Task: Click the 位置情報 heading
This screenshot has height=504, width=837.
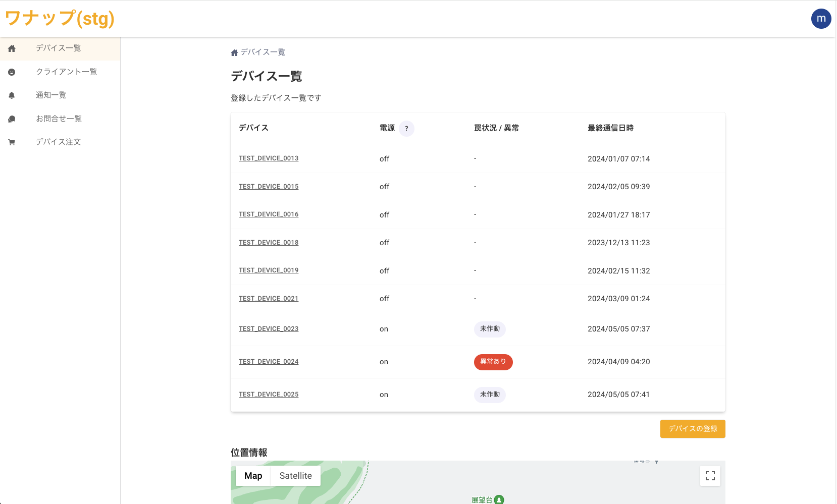Action: coord(249,453)
